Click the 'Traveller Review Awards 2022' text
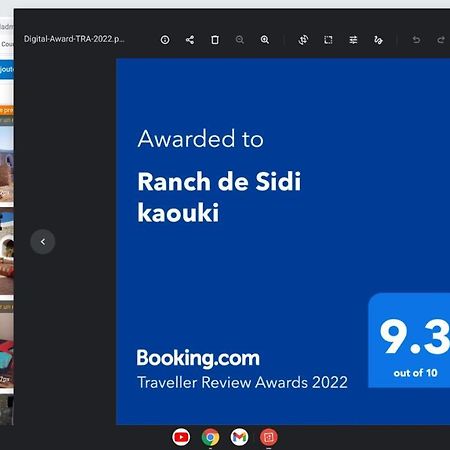This screenshot has height=450, width=450. tap(242, 382)
